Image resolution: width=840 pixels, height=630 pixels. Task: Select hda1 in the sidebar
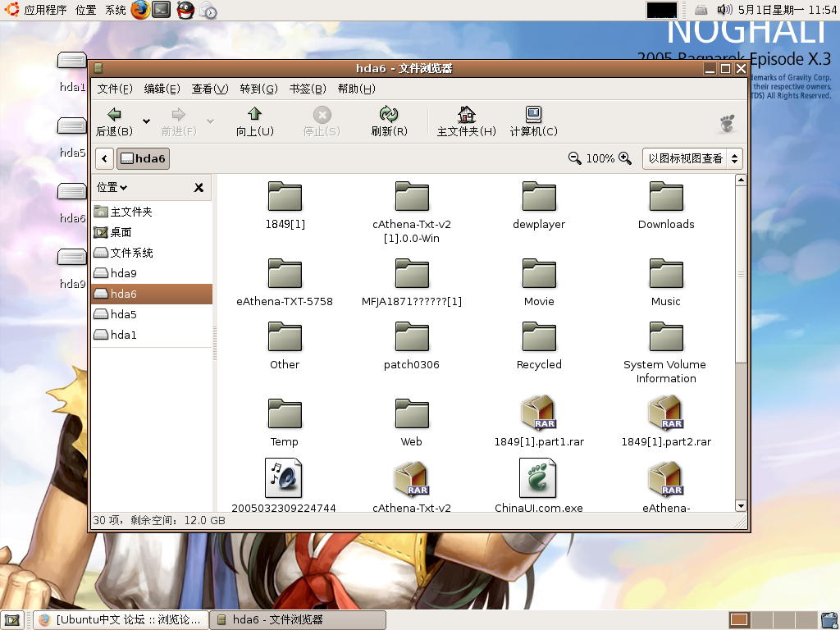point(152,335)
